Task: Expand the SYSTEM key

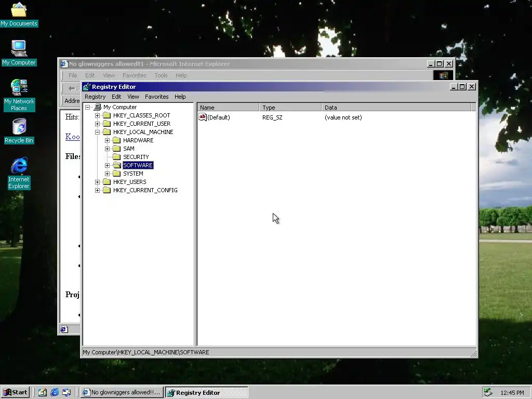Action: coord(107,174)
